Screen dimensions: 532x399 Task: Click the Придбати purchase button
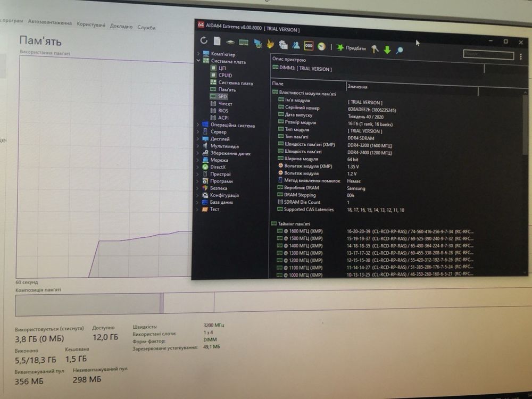(351, 48)
